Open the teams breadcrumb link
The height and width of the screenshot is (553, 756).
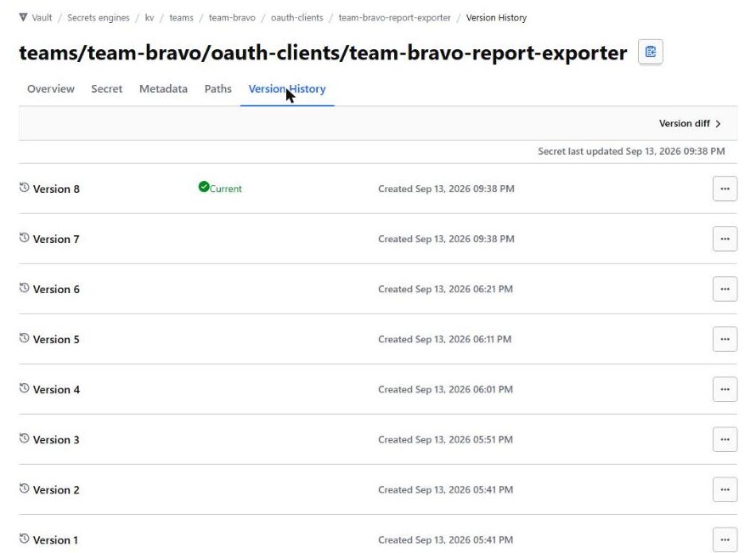pos(181,18)
